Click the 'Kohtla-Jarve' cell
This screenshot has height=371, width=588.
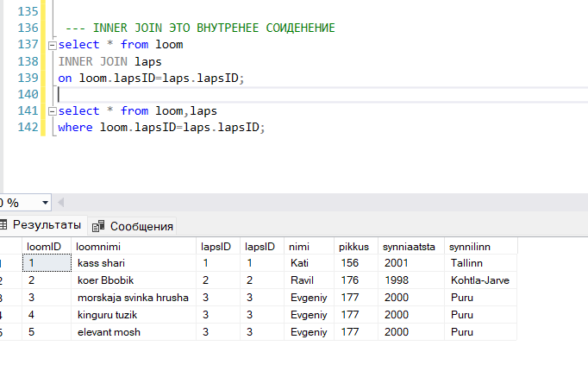point(481,280)
